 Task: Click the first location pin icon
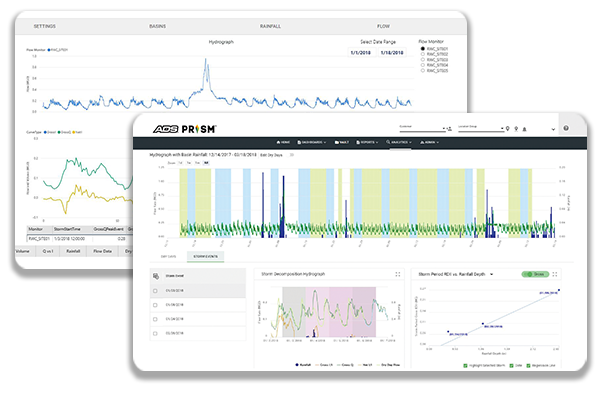click(x=508, y=129)
